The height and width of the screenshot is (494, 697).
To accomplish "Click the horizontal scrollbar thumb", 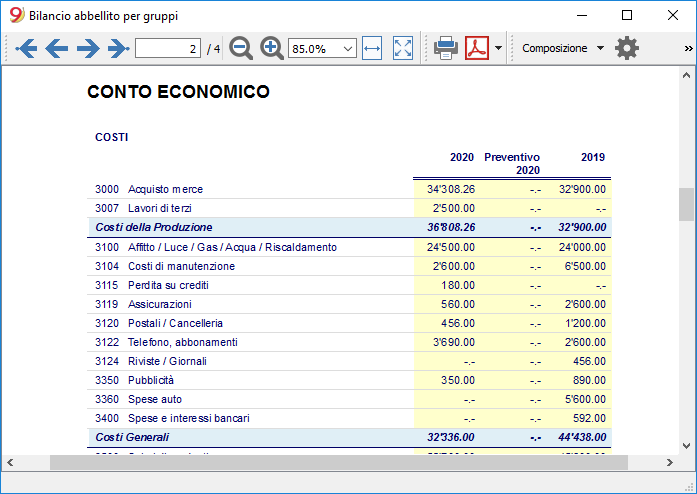I will pyautogui.click(x=339, y=462).
